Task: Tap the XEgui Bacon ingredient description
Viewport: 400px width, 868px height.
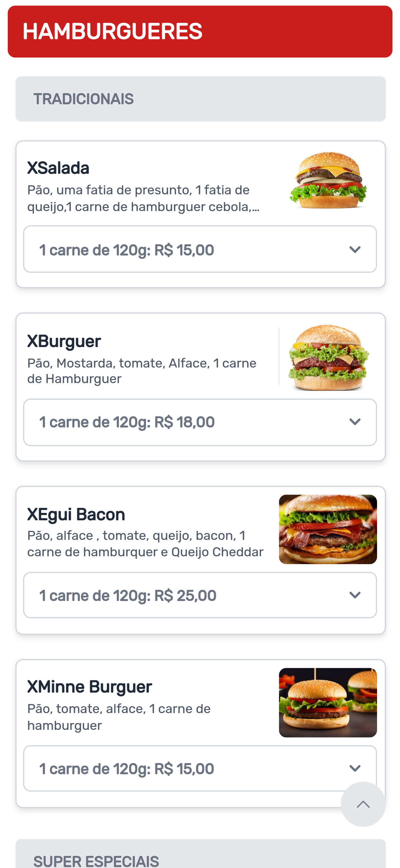Action: [145, 544]
